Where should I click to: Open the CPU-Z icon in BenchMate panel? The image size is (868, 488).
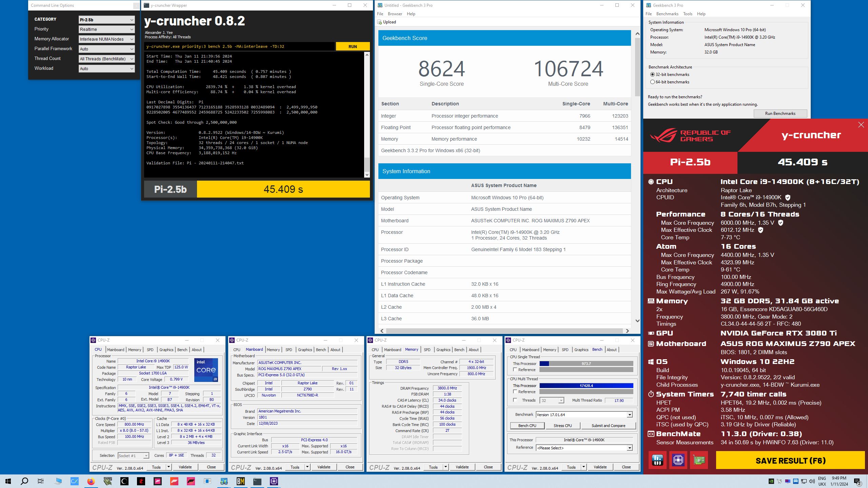coord(678,460)
